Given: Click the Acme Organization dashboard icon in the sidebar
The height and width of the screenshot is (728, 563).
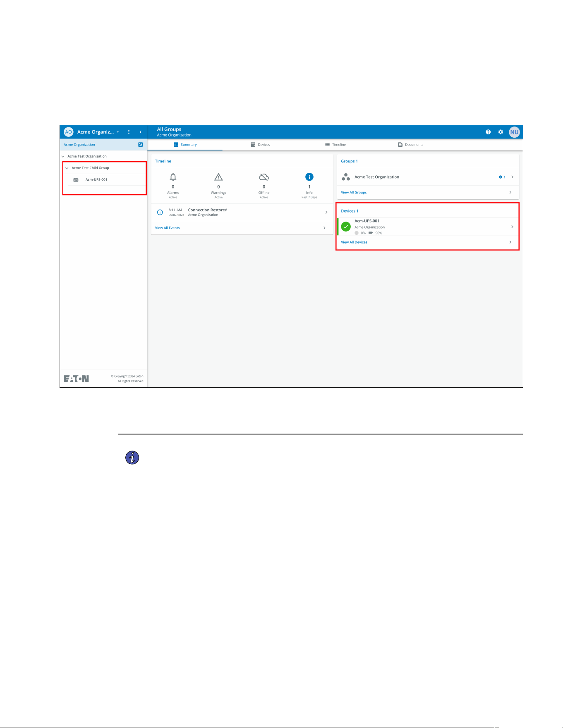Looking at the screenshot, I should 141,145.
